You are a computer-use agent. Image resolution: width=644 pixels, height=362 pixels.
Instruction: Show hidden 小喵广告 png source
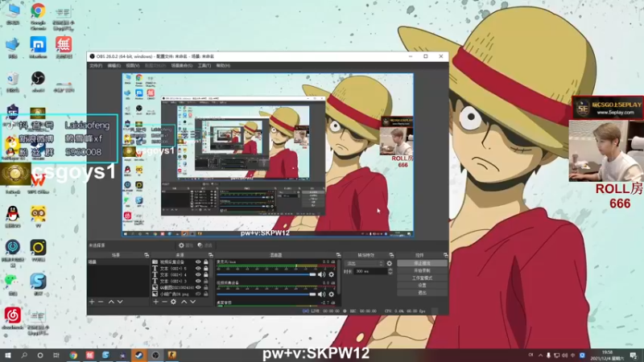198,294
